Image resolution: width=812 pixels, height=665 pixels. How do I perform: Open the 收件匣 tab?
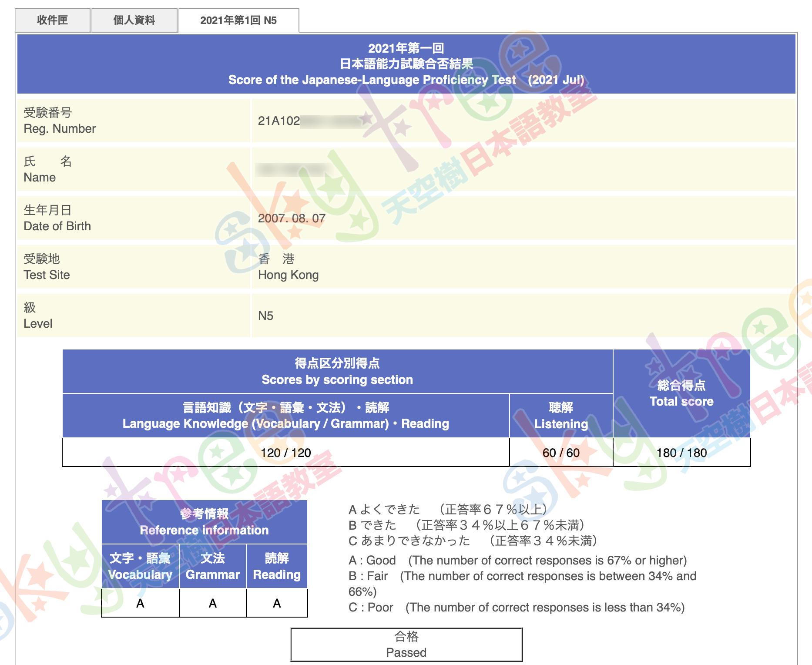(52, 20)
